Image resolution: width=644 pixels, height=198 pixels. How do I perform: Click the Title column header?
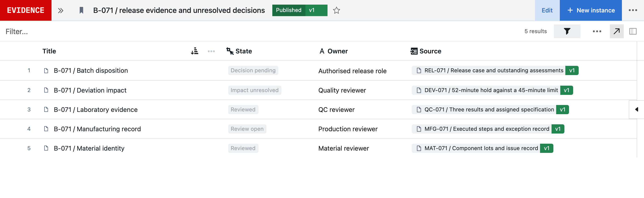[x=49, y=51]
